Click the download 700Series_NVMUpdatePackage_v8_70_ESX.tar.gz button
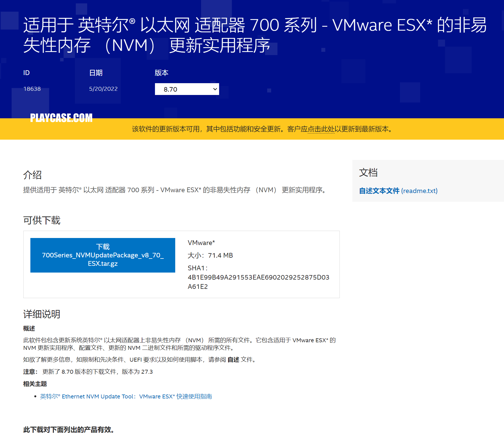Viewport: 504px width, 433px height. (103, 255)
